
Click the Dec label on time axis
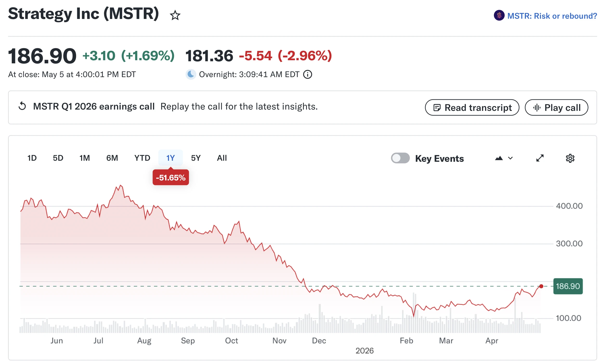coord(319,341)
